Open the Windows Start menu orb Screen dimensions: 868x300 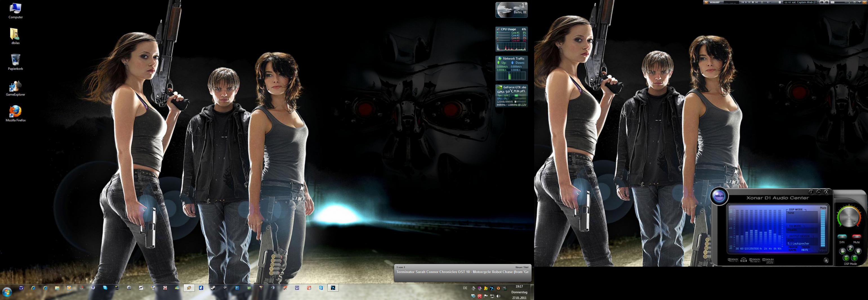7,292
